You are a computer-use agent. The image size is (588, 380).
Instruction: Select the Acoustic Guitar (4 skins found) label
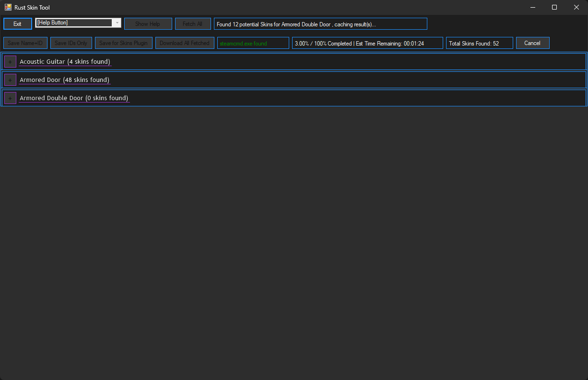[x=65, y=62]
